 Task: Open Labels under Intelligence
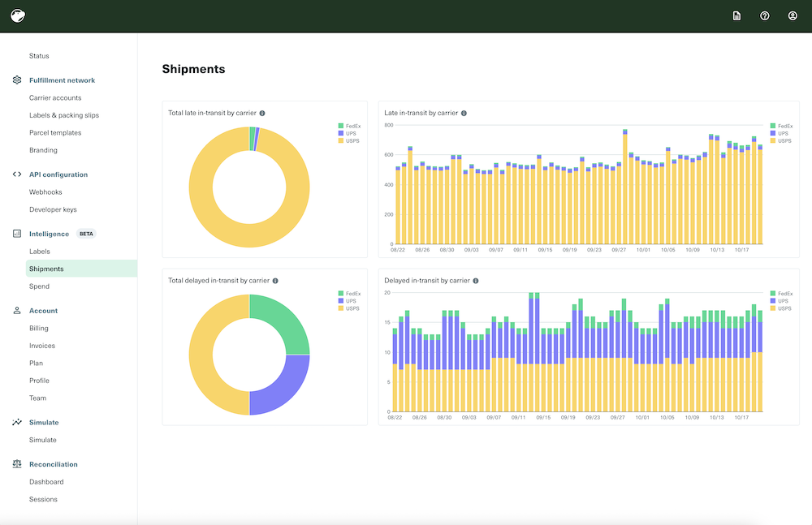click(x=39, y=252)
